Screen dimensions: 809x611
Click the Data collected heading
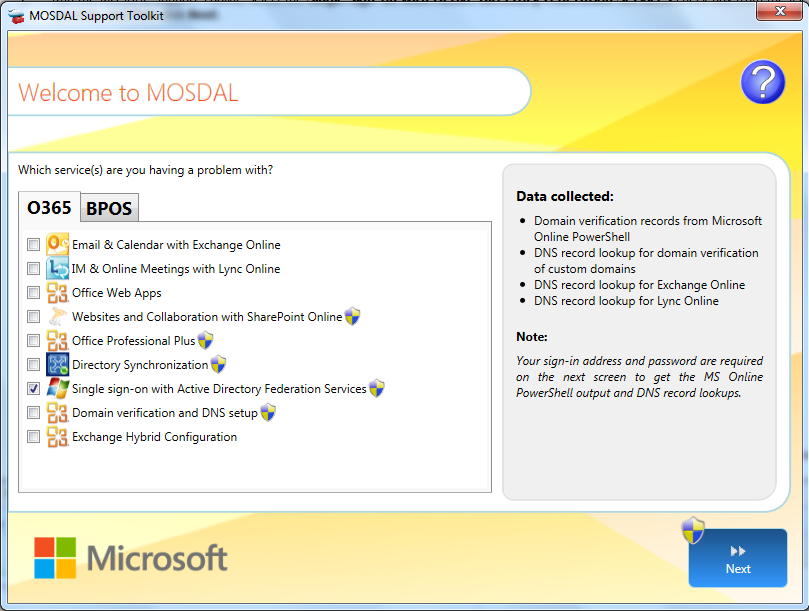pyautogui.click(x=565, y=196)
